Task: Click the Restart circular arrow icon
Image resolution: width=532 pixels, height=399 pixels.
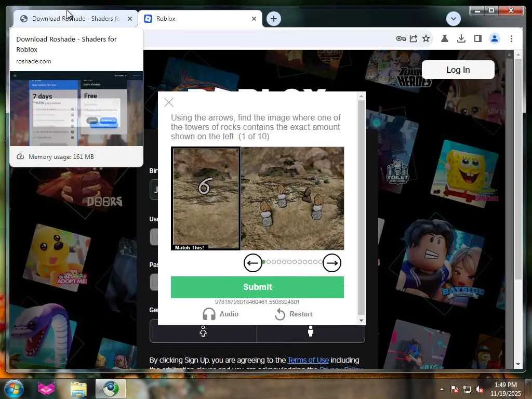Action: [x=280, y=314]
